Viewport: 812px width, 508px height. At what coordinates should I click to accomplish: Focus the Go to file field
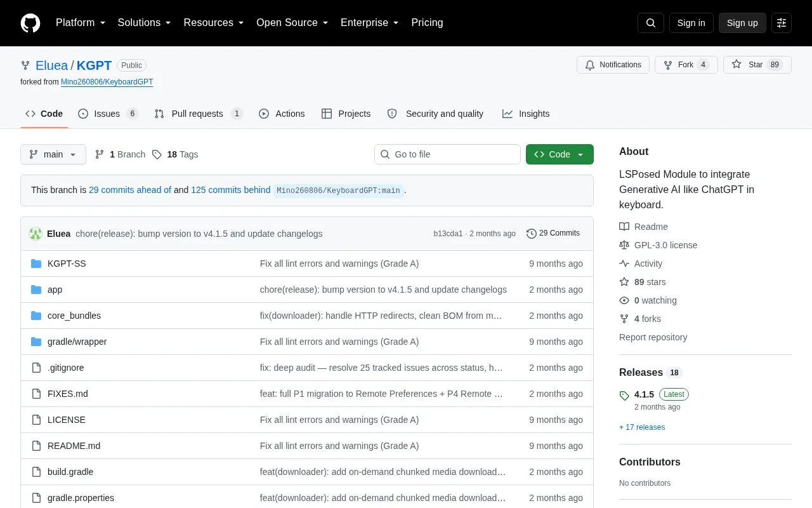(x=447, y=154)
